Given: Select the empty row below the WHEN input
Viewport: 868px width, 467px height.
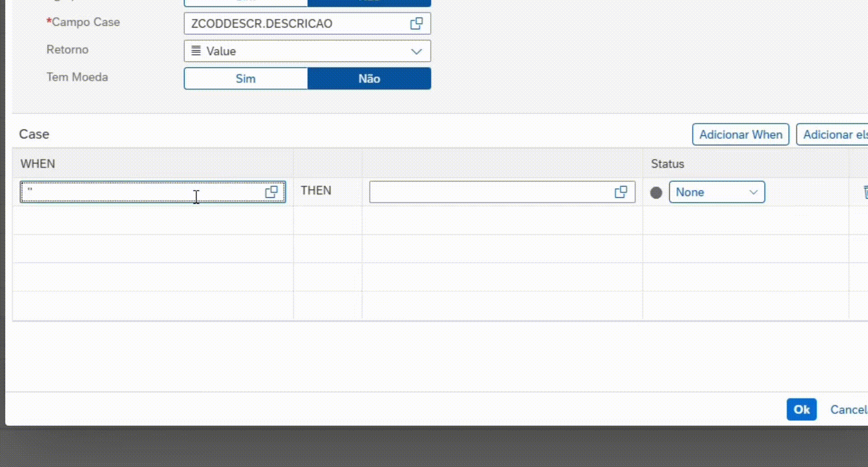Looking at the screenshot, I should point(153,220).
